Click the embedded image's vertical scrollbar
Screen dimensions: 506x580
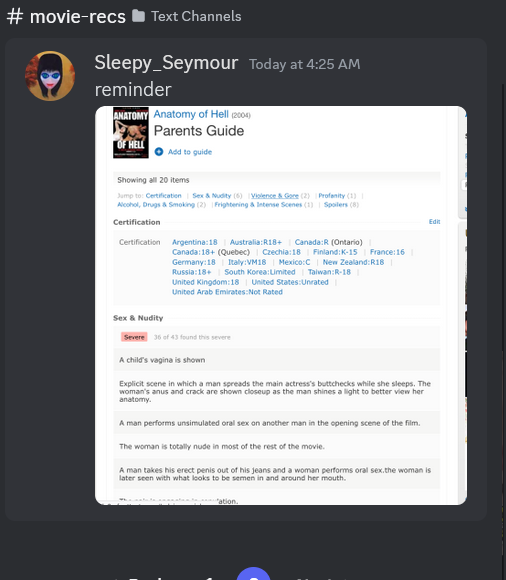[462, 163]
